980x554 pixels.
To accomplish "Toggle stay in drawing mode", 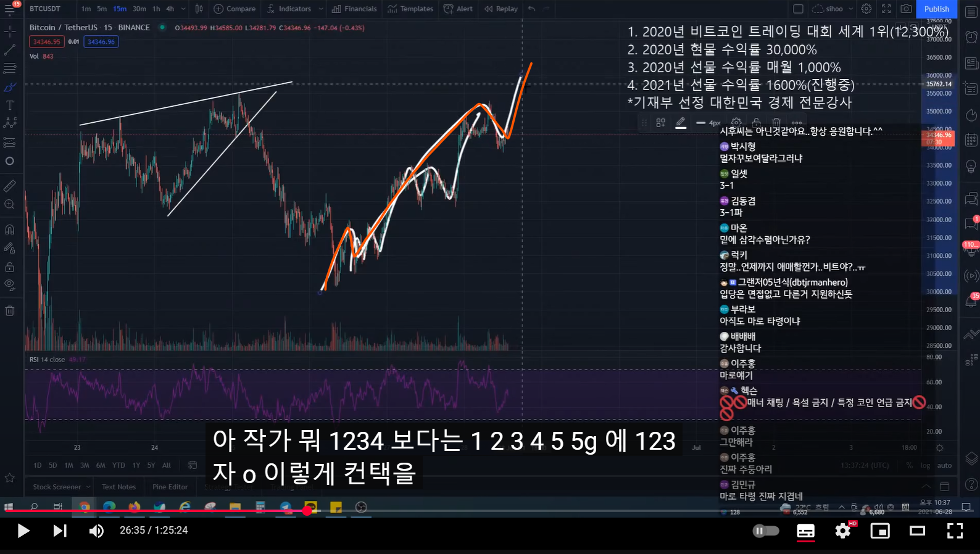I will point(10,248).
